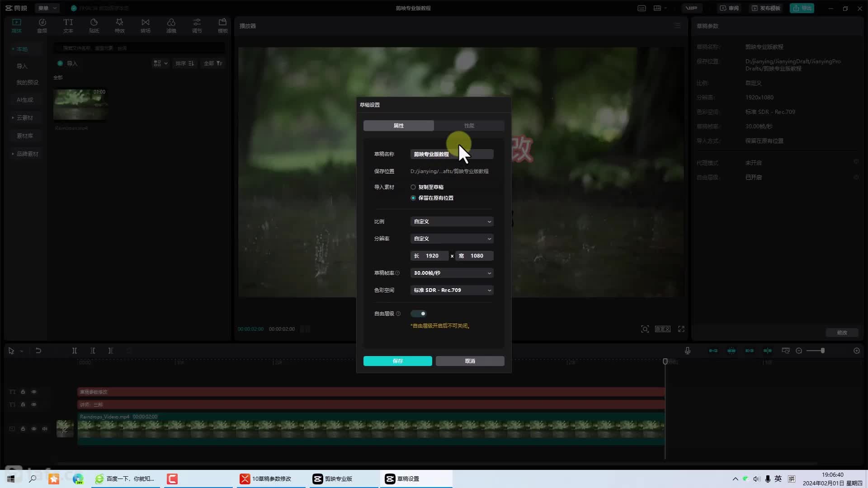Screen dimensions: 868x488
Task: Toggle the 自由层级 switch
Action: pos(418,314)
